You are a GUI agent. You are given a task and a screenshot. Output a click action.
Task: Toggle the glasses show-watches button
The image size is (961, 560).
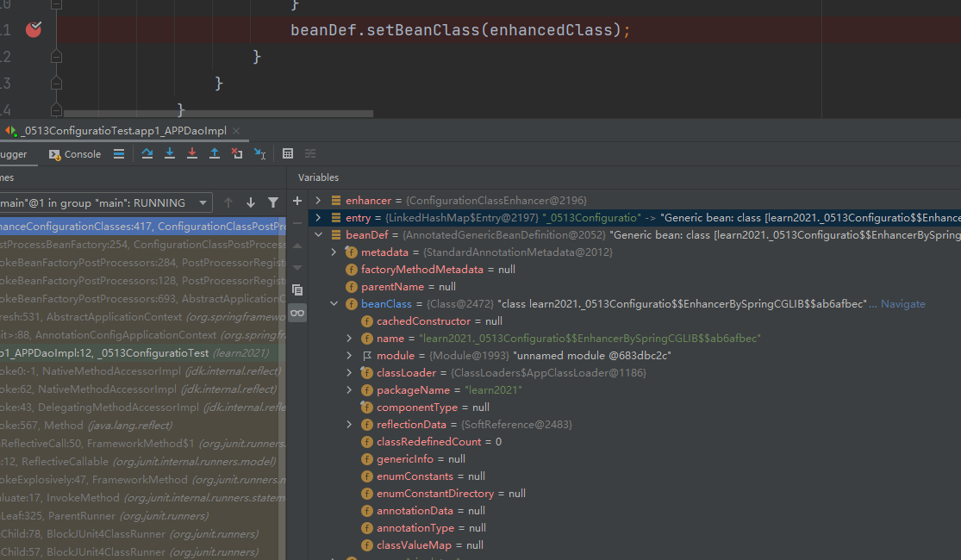tap(297, 313)
